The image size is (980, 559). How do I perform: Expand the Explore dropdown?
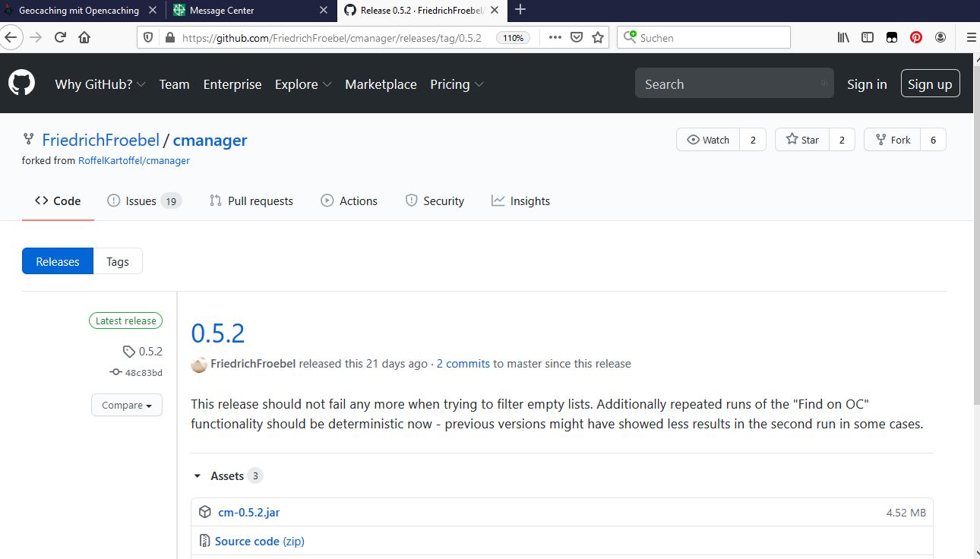click(303, 84)
